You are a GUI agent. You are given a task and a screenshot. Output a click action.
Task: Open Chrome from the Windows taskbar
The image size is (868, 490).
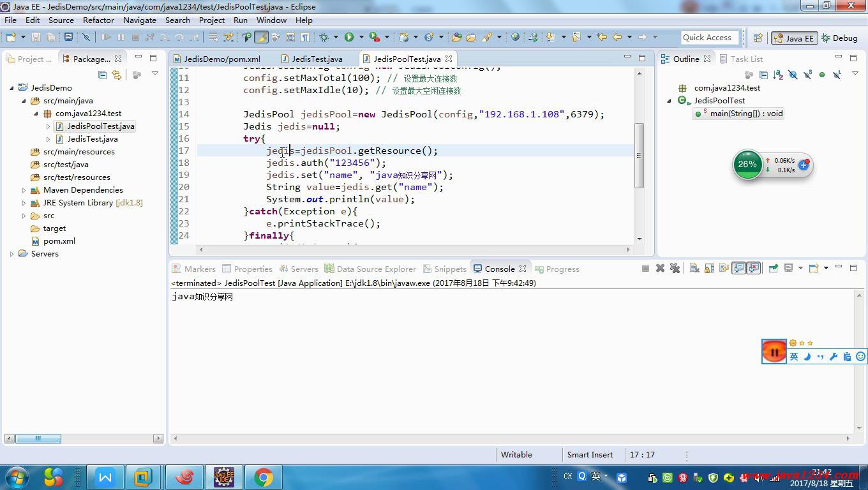[264, 477]
